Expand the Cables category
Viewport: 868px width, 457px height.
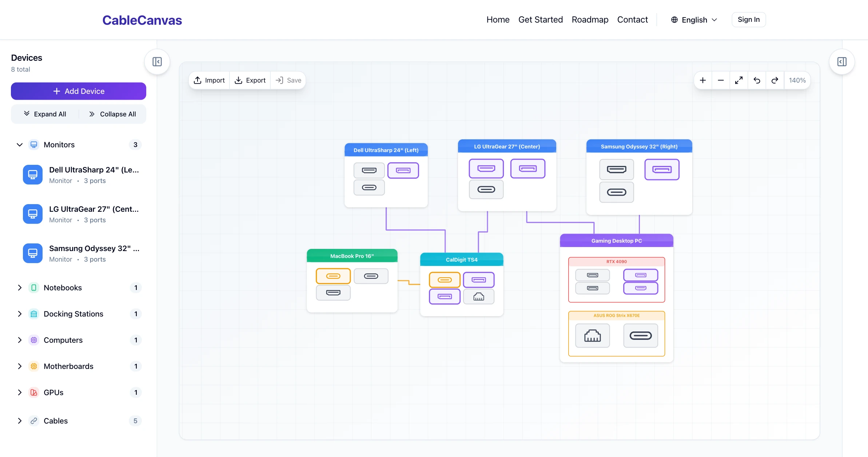click(x=20, y=421)
